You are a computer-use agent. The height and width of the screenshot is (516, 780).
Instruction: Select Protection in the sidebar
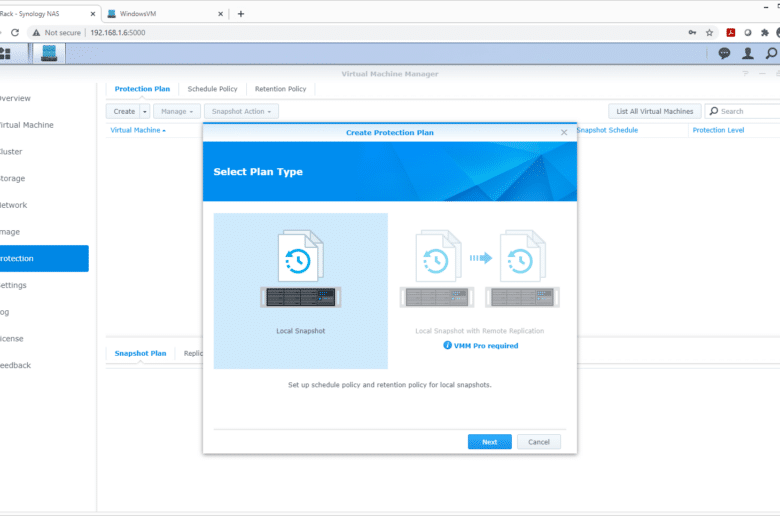point(44,258)
